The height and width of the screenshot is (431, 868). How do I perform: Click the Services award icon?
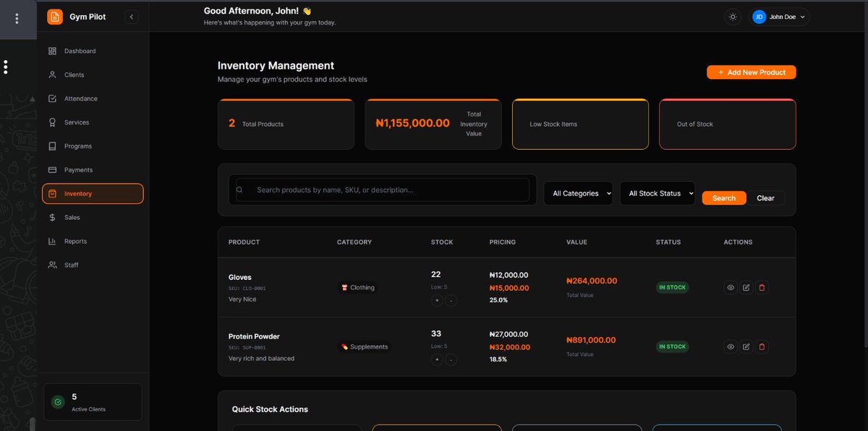tap(52, 123)
